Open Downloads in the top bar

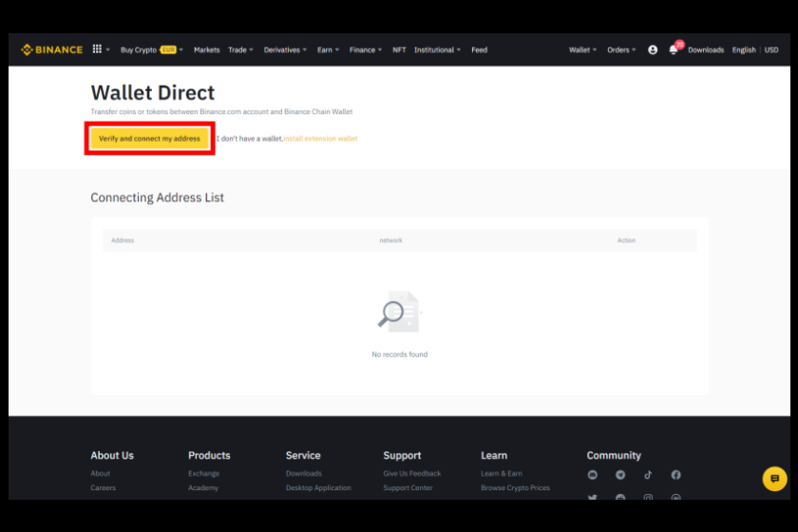[705, 50]
